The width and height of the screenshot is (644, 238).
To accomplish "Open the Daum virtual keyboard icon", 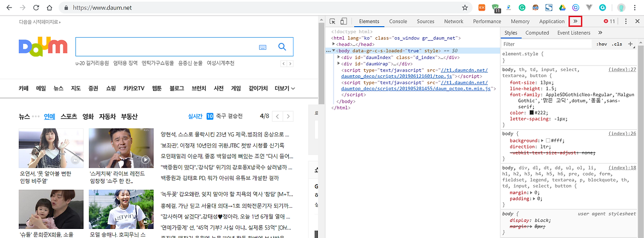I will [x=263, y=47].
